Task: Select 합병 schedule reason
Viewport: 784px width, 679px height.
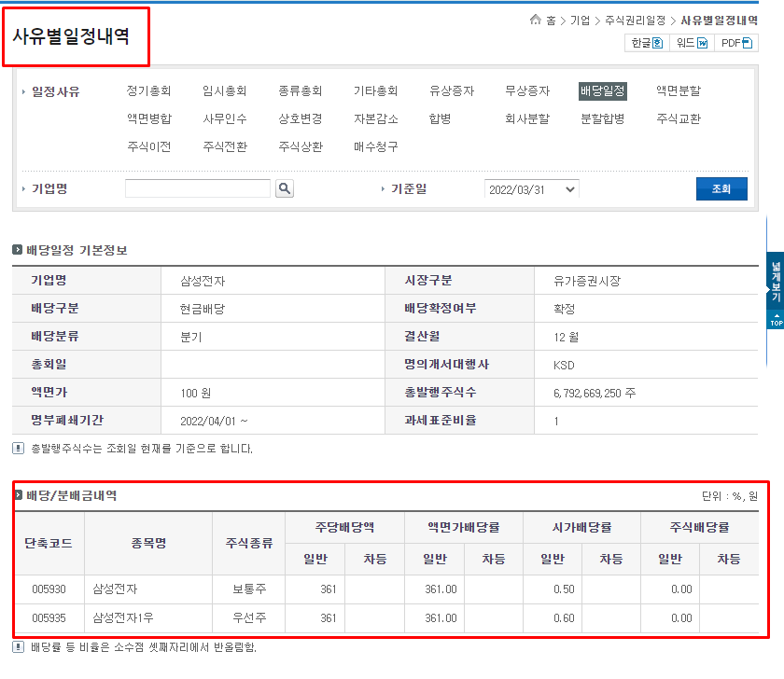Action: [x=440, y=118]
